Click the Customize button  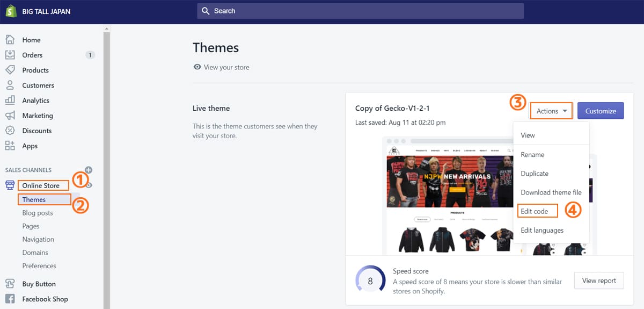click(601, 111)
